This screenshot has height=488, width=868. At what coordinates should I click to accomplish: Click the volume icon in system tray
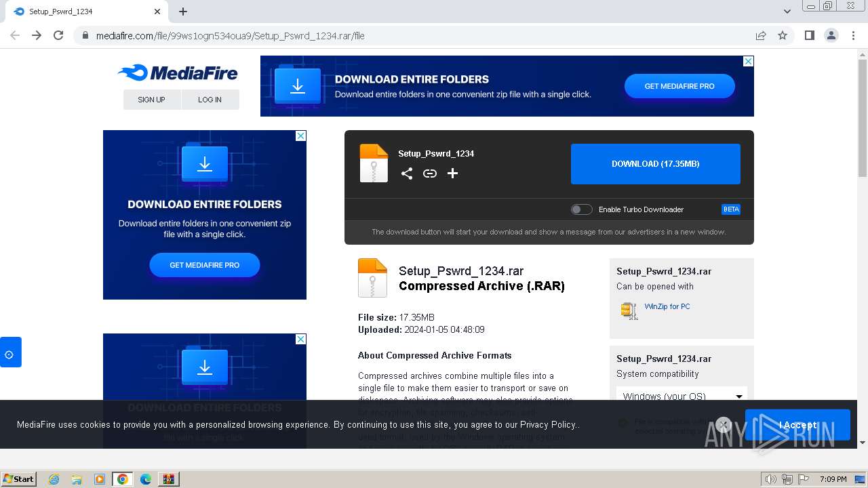[x=770, y=479]
